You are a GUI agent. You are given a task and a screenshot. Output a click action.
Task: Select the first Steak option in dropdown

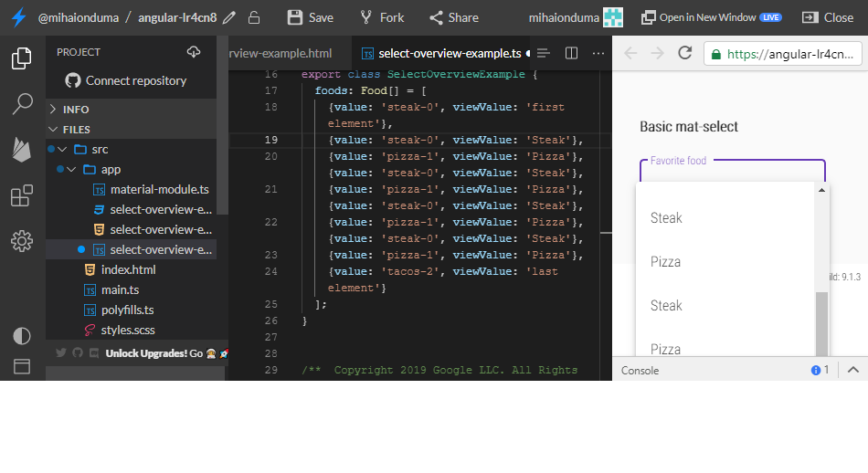725,218
